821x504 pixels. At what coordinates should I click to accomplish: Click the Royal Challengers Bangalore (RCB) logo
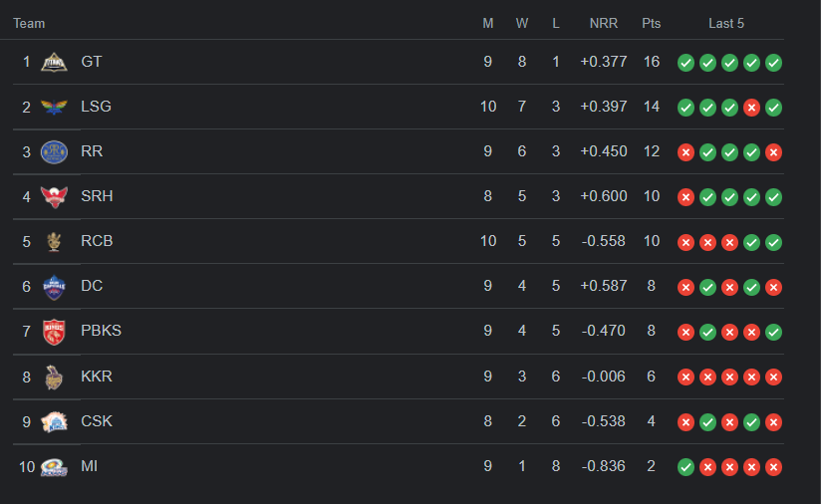[x=53, y=241]
